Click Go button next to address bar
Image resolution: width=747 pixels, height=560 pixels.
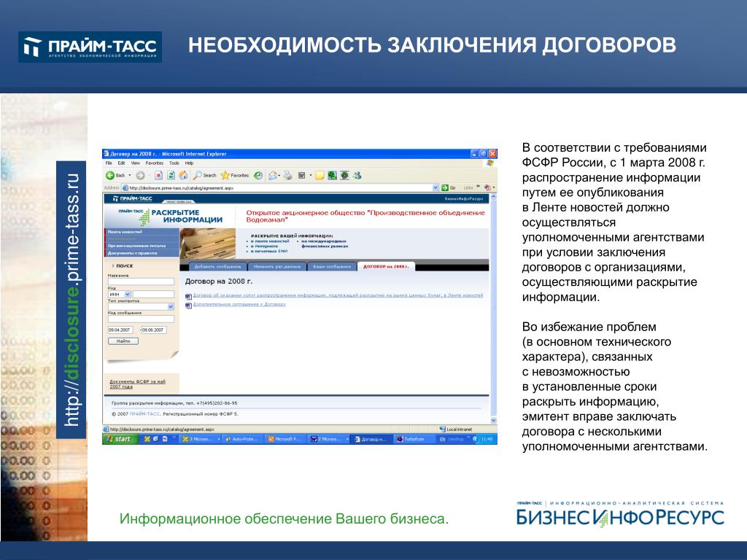pyautogui.click(x=449, y=187)
